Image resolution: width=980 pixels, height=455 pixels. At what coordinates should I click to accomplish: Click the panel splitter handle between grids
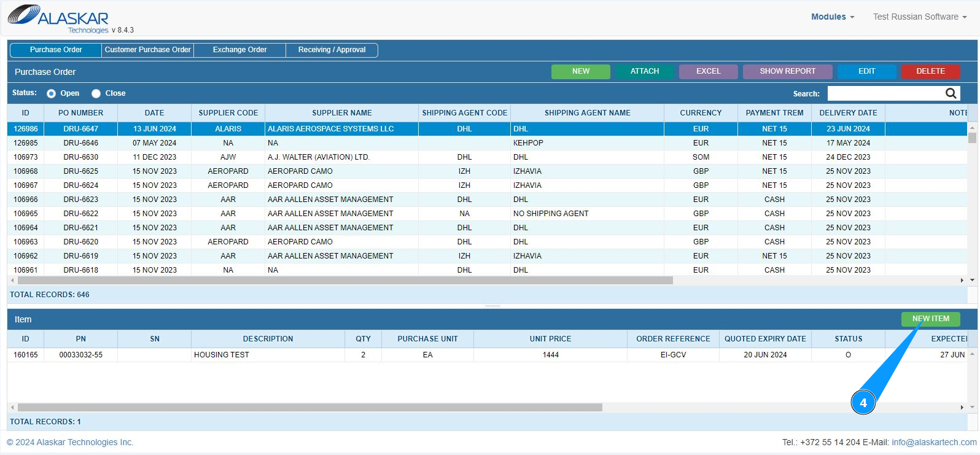click(x=492, y=306)
